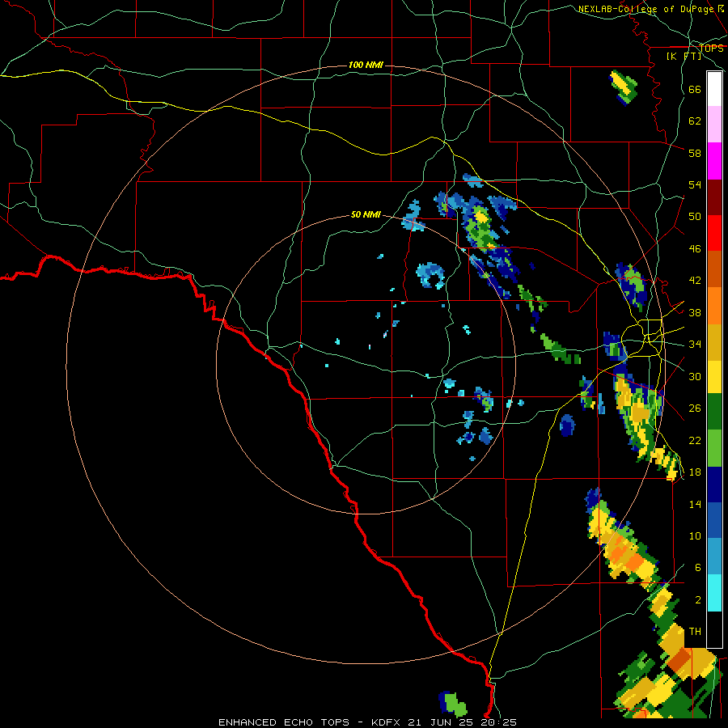Select the legend value 34

(695, 345)
